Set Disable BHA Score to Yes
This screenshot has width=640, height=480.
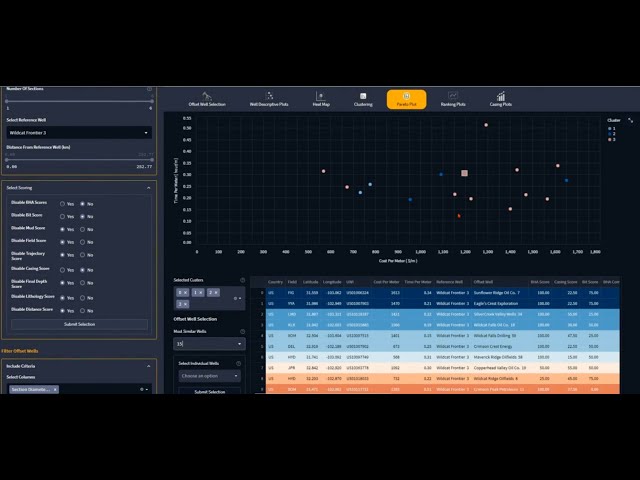coord(62,204)
